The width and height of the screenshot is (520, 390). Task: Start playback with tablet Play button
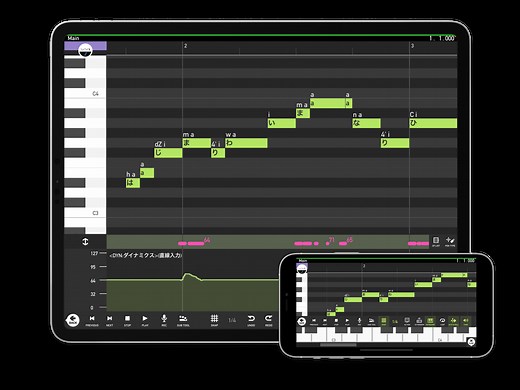pos(145,320)
